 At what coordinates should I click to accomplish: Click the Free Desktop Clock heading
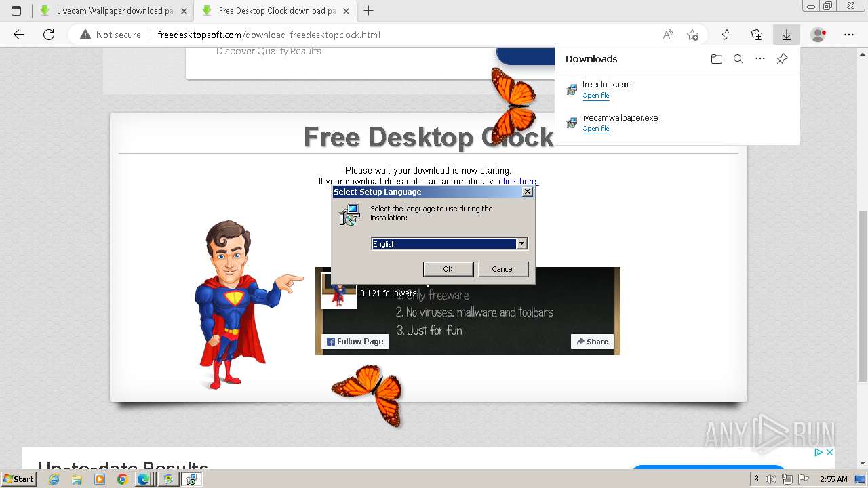click(429, 137)
